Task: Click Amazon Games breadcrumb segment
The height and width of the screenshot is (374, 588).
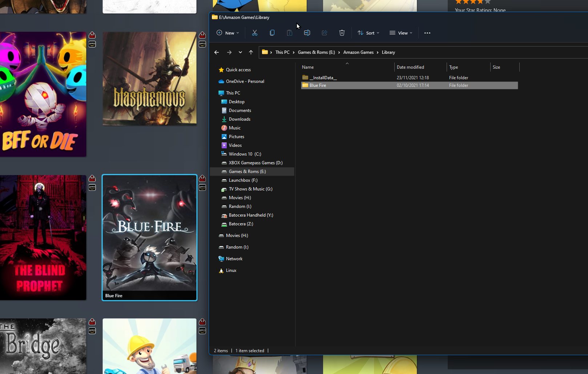Action: [358, 52]
